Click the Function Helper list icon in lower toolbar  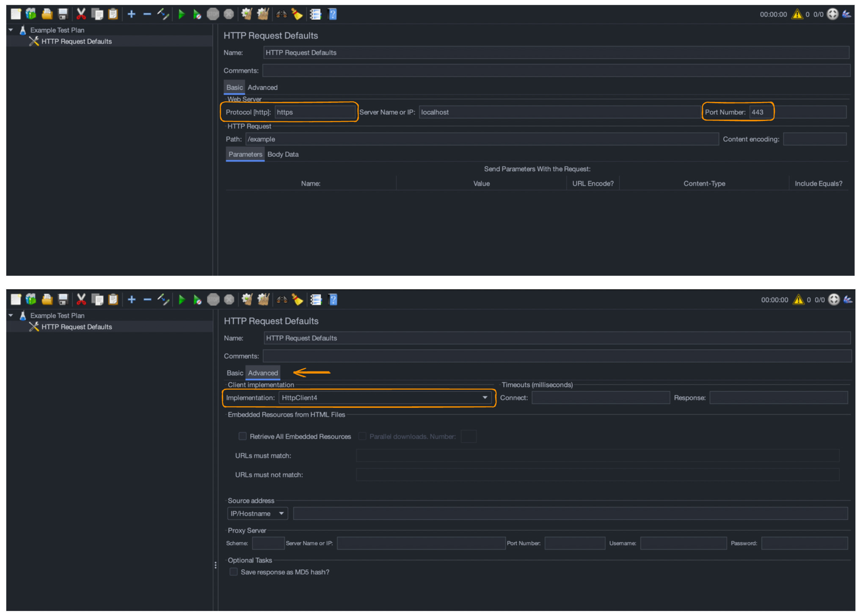click(x=316, y=300)
